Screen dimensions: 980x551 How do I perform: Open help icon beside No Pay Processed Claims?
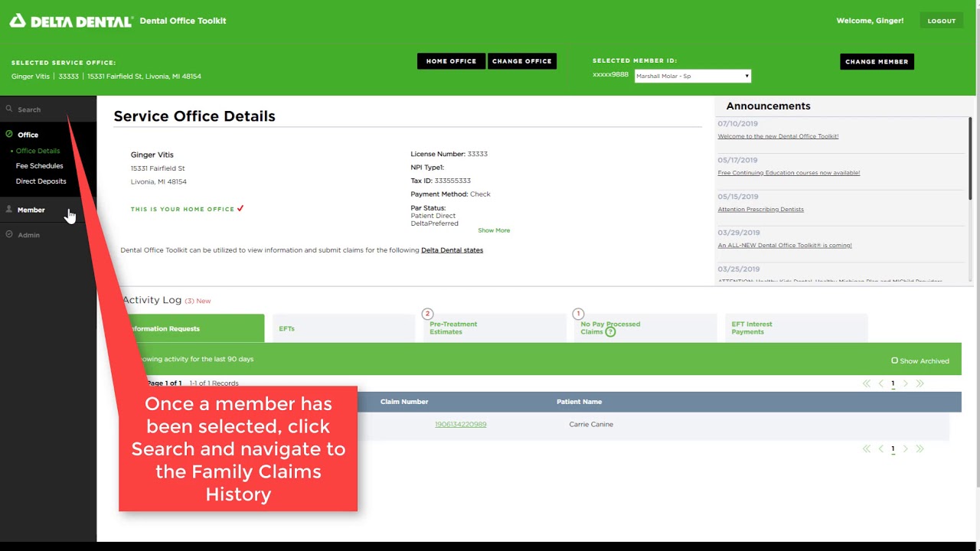point(610,332)
